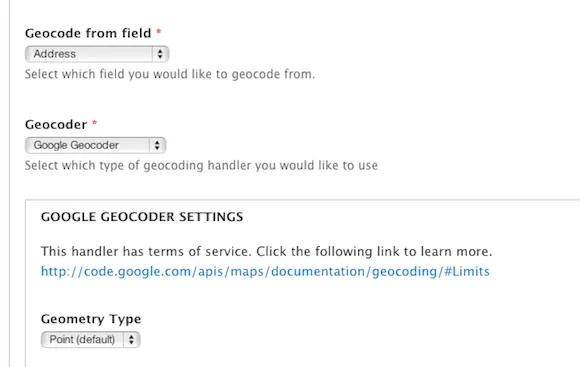This screenshot has height=367, width=580.
Task: Open the Geometry Type dropdown
Action: [91, 340]
